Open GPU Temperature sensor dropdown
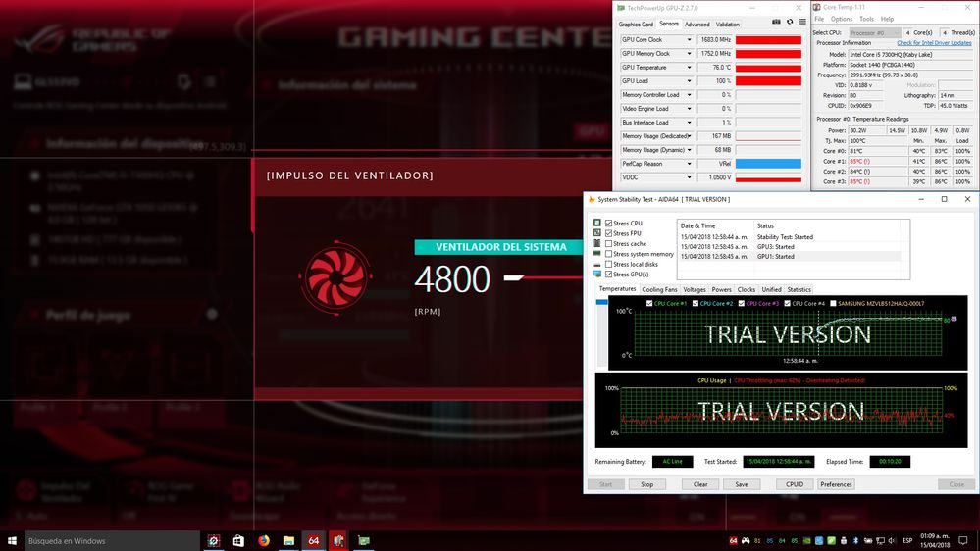Image resolution: width=980 pixels, height=551 pixels. tap(690, 68)
